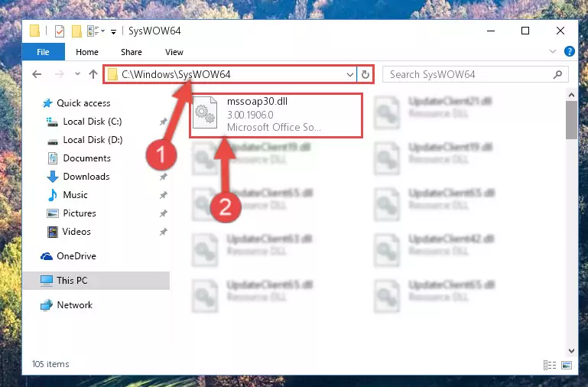Click scrollbar up arrow in file list

[571, 96]
